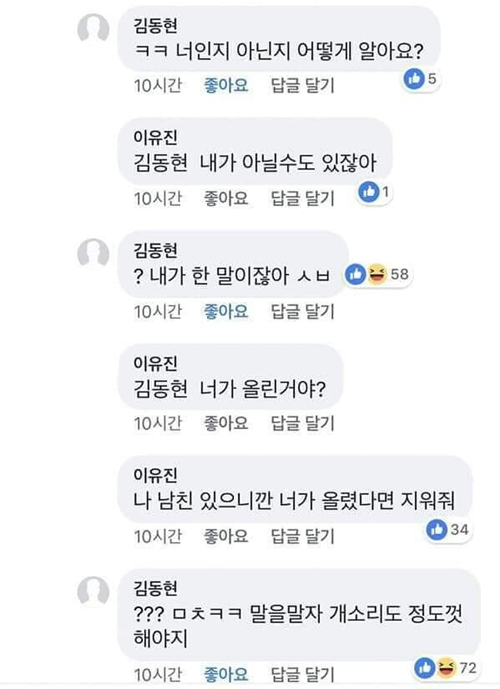Click 답글 달기 under '말을말자' comment

click(303, 674)
